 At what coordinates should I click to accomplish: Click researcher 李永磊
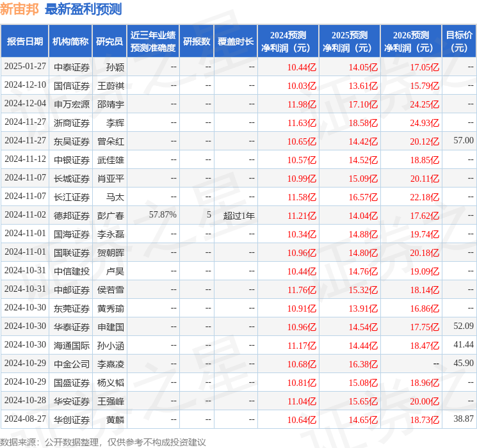tap(111, 234)
